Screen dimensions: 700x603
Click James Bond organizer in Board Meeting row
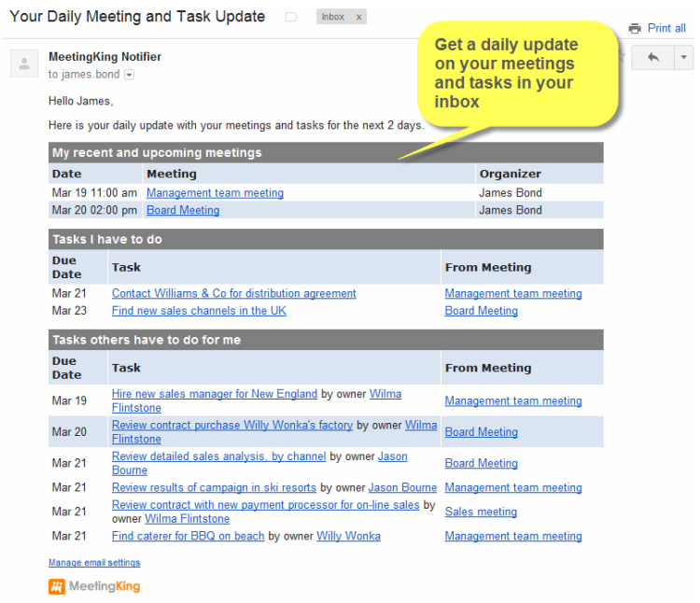[x=511, y=210]
